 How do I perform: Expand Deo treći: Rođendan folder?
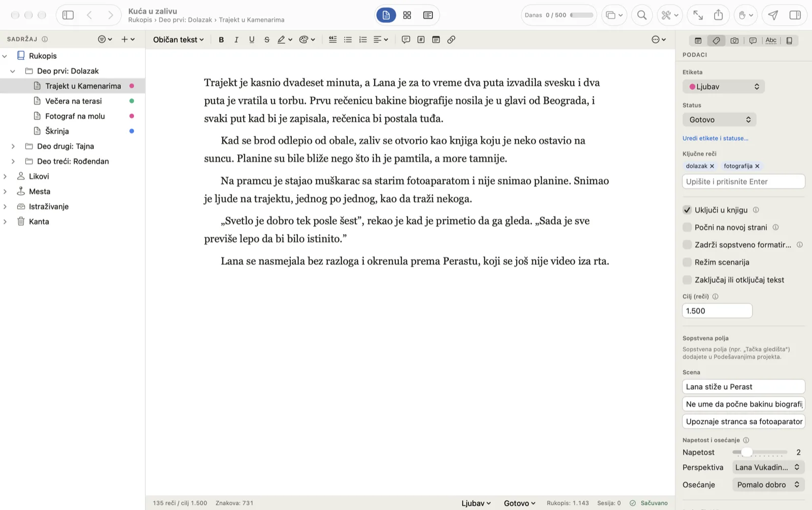click(13, 161)
